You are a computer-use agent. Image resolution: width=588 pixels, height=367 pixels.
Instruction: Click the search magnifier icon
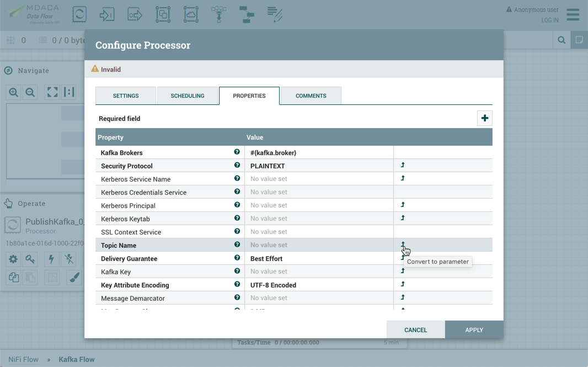[x=562, y=40]
